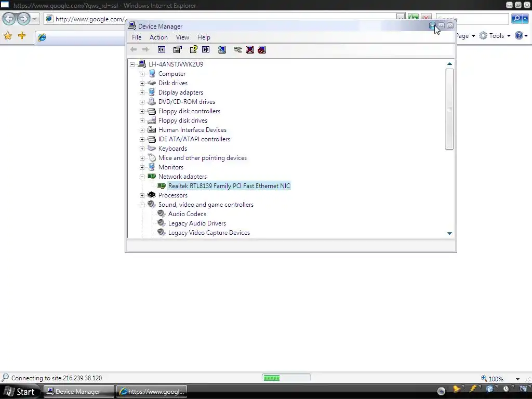Image resolution: width=532 pixels, height=399 pixels.
Task: Click the Internet Explorer Forward button
Action: tap(23, 19)
